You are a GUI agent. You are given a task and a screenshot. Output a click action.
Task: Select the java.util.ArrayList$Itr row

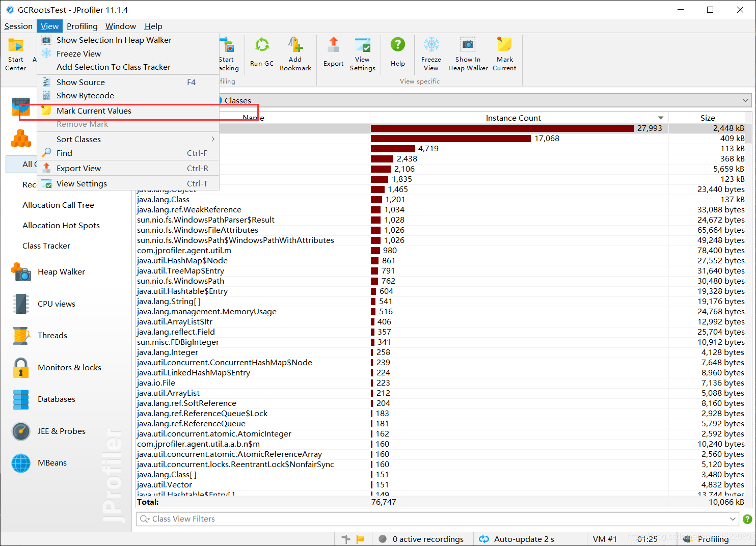(x=441, y=322)
